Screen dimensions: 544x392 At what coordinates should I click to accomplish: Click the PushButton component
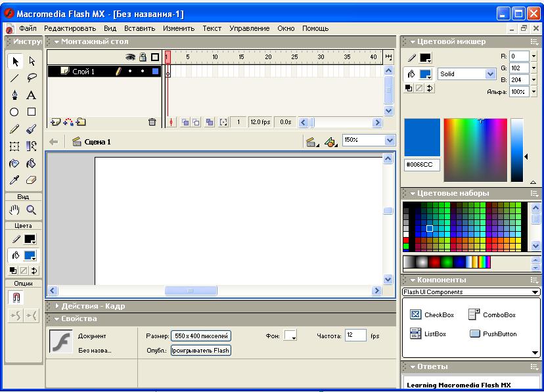493,334
